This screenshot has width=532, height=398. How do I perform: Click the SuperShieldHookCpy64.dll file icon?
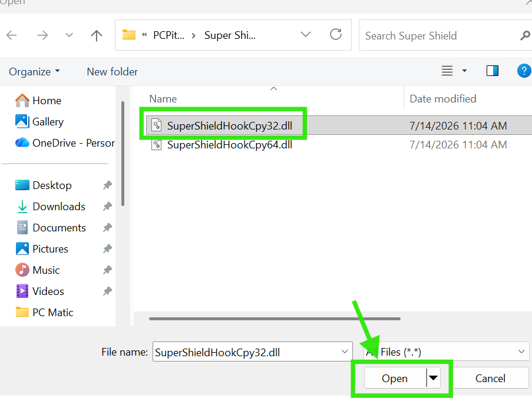pos(156,144)
